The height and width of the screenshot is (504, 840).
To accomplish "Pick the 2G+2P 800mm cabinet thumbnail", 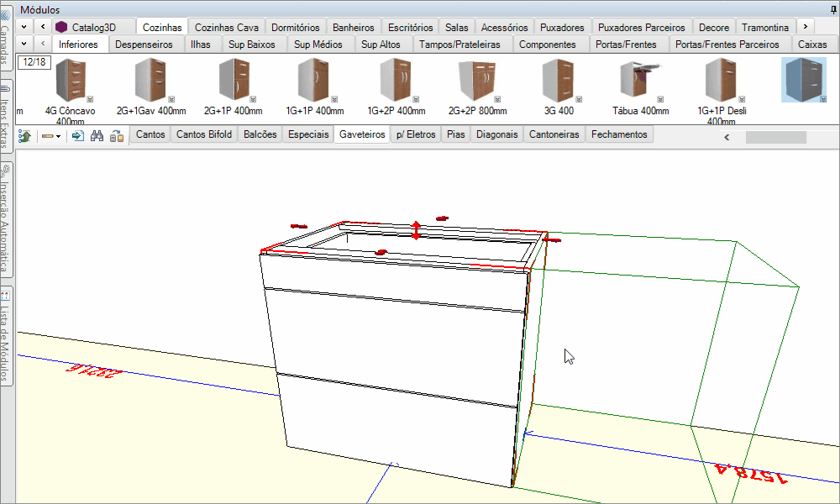I will [x=479, y=81].
